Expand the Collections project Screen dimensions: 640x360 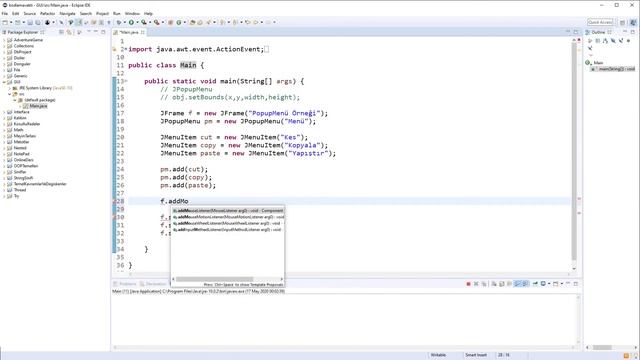(x=4, y=46)
